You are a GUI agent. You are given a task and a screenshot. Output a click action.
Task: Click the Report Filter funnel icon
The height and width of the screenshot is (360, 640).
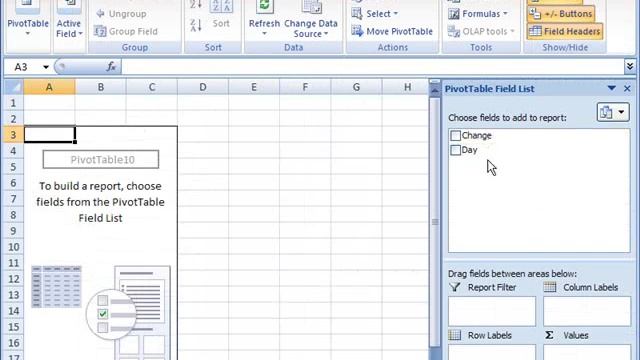tap(455, 287)
